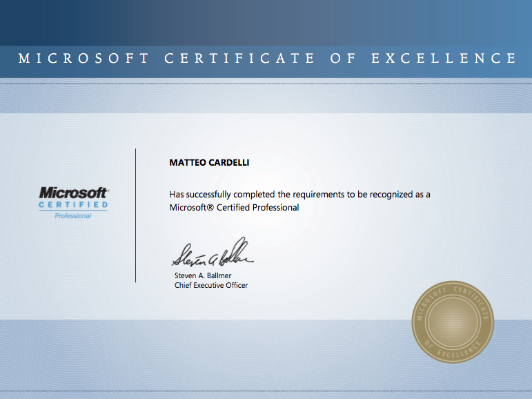Click the dark blue band above the header
The image size is (532, 399).
coord(266,22)
